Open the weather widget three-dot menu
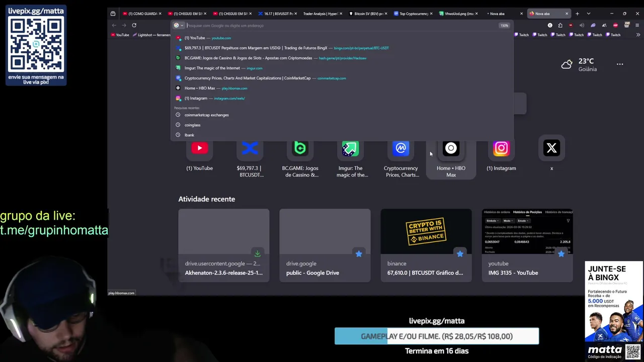Viewport: 644px width, 362px height. pos(620,64)
